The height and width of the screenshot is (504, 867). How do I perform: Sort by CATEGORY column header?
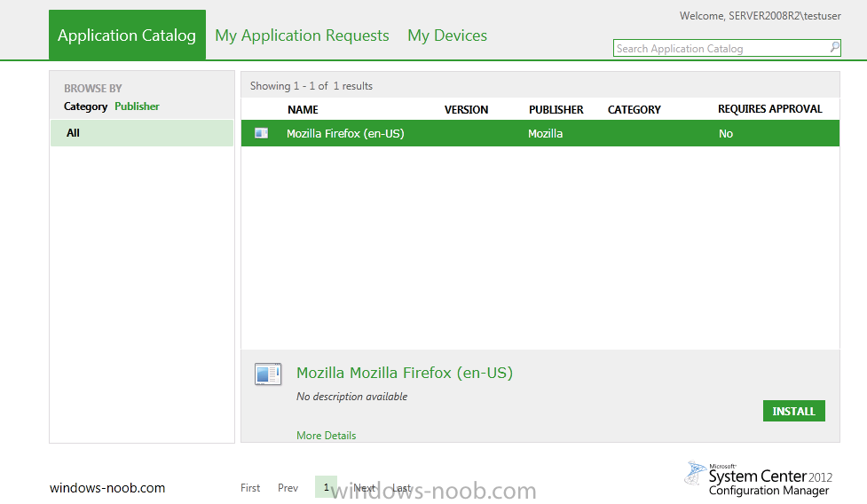pyautogui.click(x=634, y=109)
